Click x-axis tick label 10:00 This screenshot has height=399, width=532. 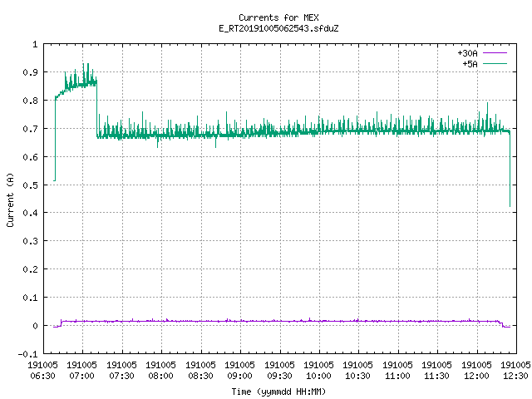(x=318, y=376)
